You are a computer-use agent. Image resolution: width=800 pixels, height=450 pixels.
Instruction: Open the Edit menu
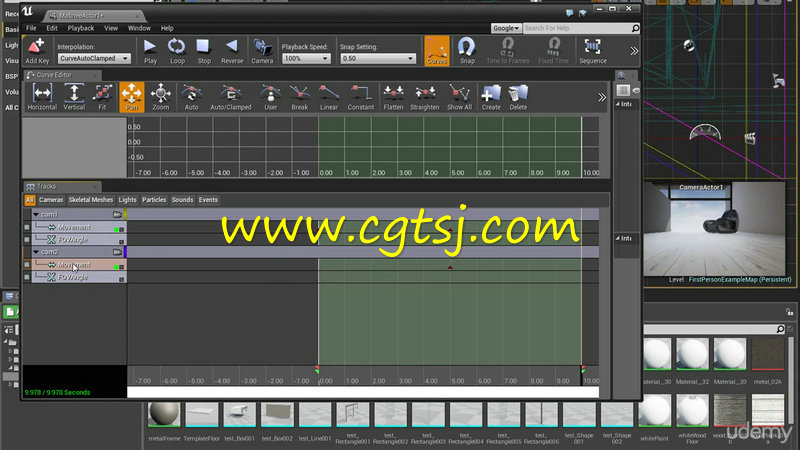point(52,28)
